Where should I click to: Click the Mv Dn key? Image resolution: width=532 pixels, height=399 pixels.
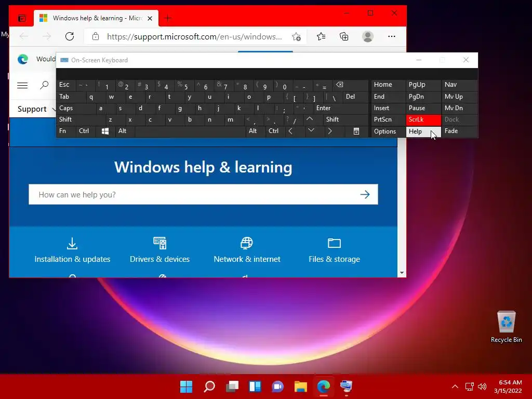pyautogui.click(x=459, y=108)
